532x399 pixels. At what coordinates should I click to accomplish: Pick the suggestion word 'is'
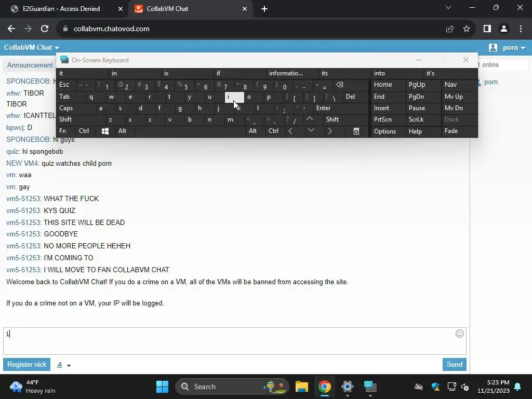click(x=188, y=73)
